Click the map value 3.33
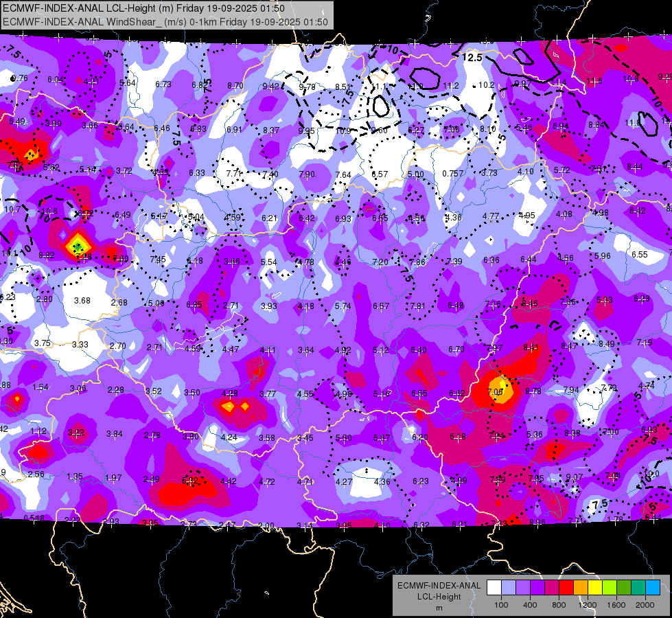672x618 pixels. [80, 345]
